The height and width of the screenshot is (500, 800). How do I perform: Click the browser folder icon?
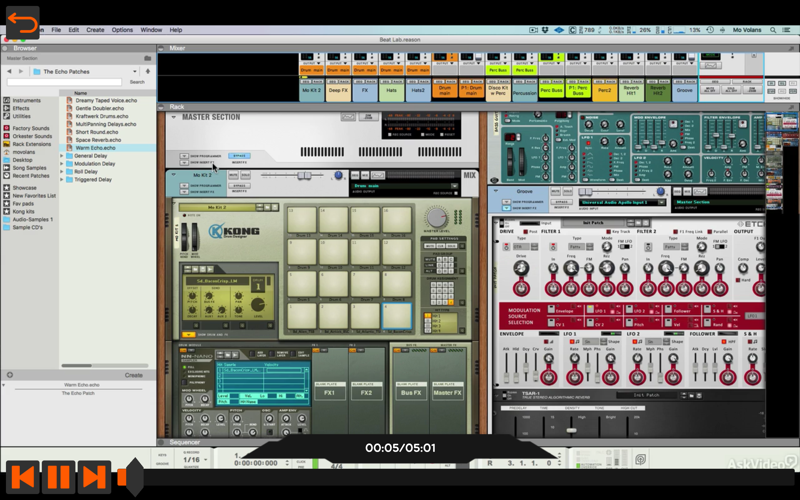(147, 58)
